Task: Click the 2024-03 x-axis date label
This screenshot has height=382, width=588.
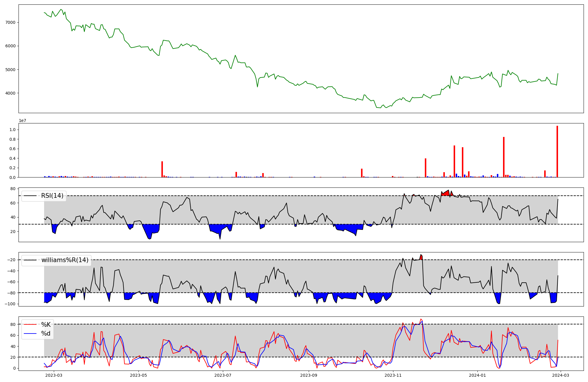Action: [561, 375]
